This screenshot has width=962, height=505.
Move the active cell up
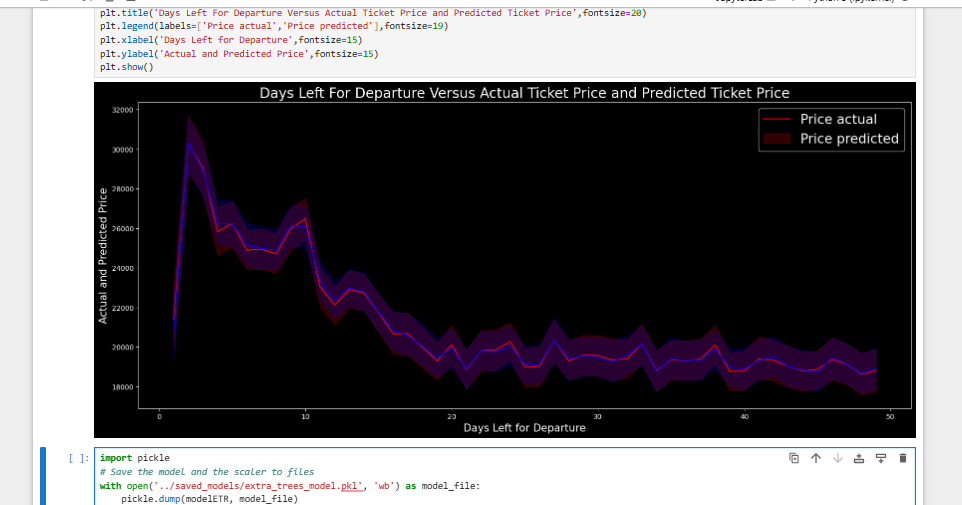click(x=816, y=458)
